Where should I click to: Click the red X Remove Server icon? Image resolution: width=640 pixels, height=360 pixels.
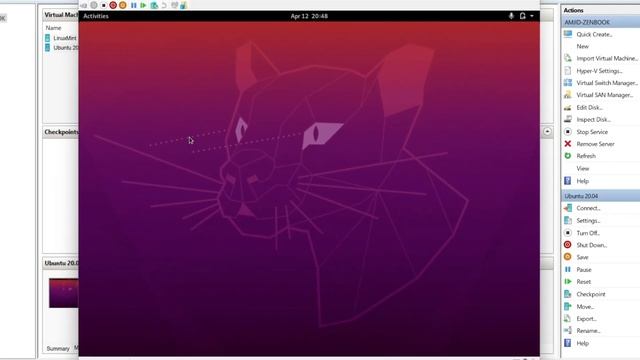[x=568, y=144]
